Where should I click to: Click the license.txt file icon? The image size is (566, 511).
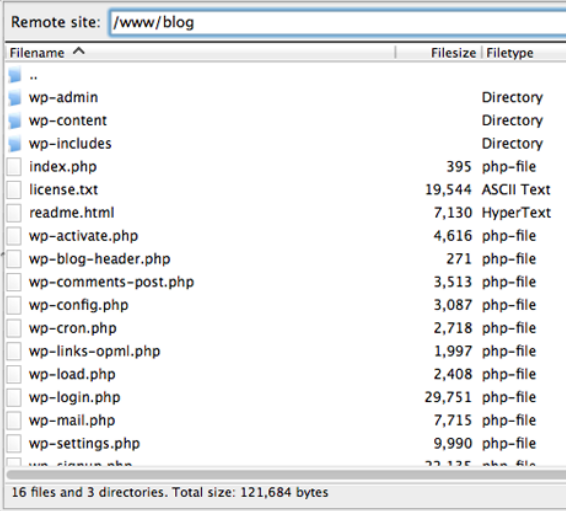click(x=14, y=190)
